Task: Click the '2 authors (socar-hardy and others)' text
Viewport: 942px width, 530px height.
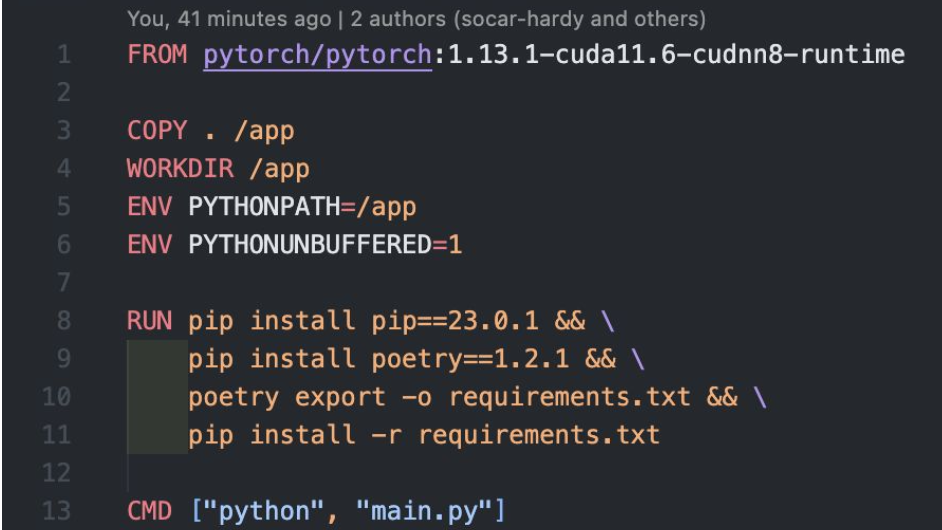Action: tap(528, 19)
